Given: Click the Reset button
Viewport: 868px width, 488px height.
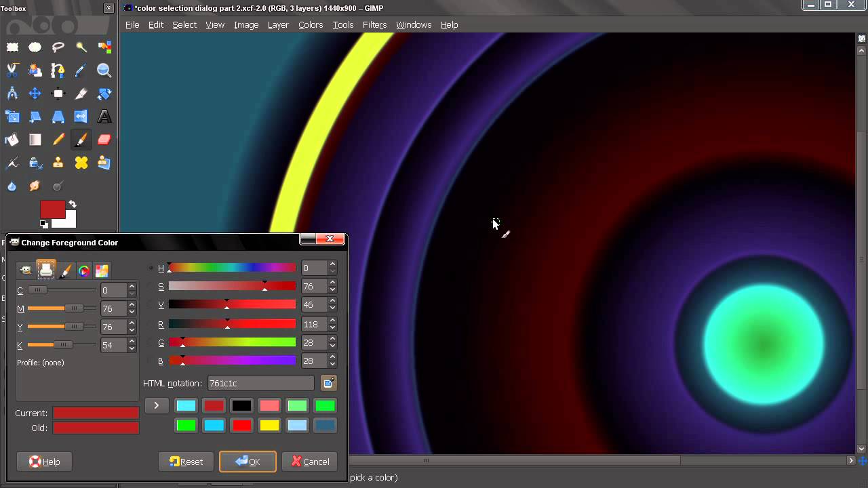Looking at the screenshot, I should (x=186, y=462).
